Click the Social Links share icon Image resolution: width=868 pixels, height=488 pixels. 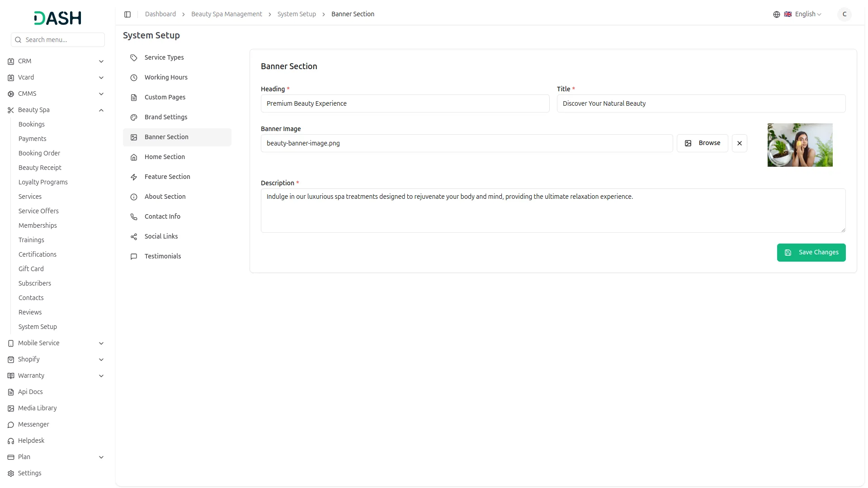[x=134, y=237]
